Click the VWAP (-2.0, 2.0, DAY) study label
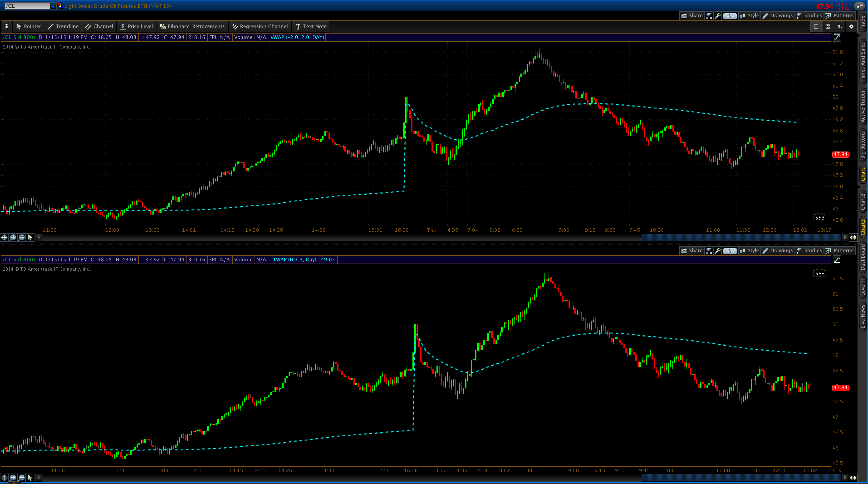 [297, 37]
